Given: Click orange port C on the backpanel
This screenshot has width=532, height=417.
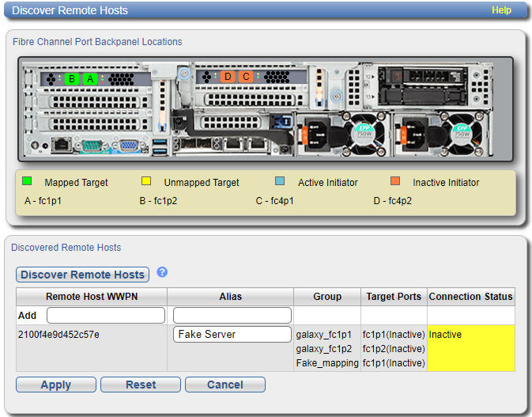Looking at the screenshot, I should click(247, 77).
